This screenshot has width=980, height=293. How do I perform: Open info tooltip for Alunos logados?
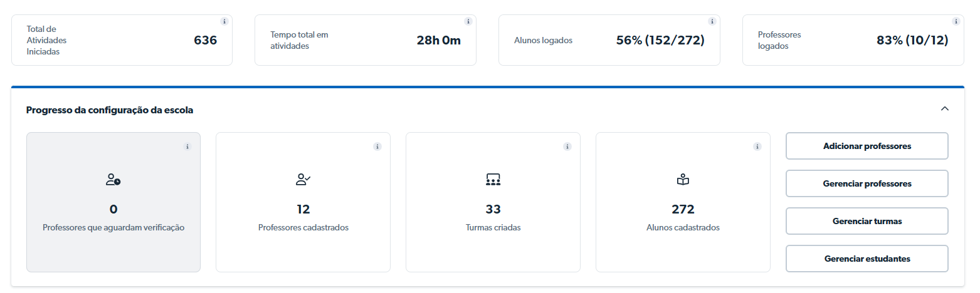tap(712, 21)
